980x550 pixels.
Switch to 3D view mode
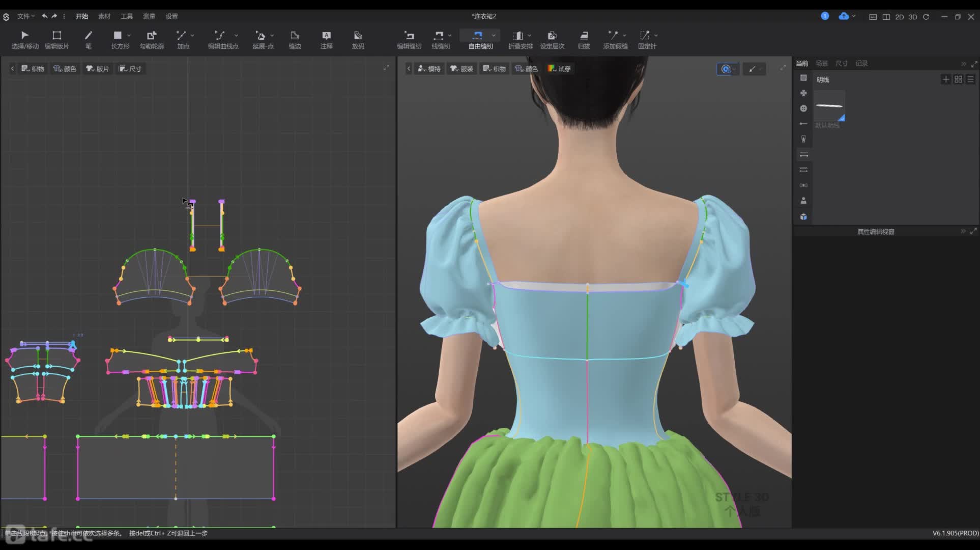click(x=913, y=17)
